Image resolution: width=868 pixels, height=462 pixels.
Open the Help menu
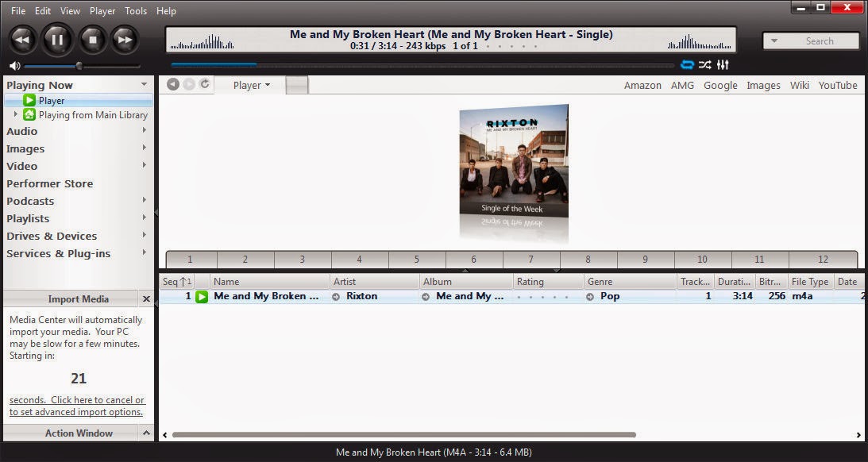[166, 10]
